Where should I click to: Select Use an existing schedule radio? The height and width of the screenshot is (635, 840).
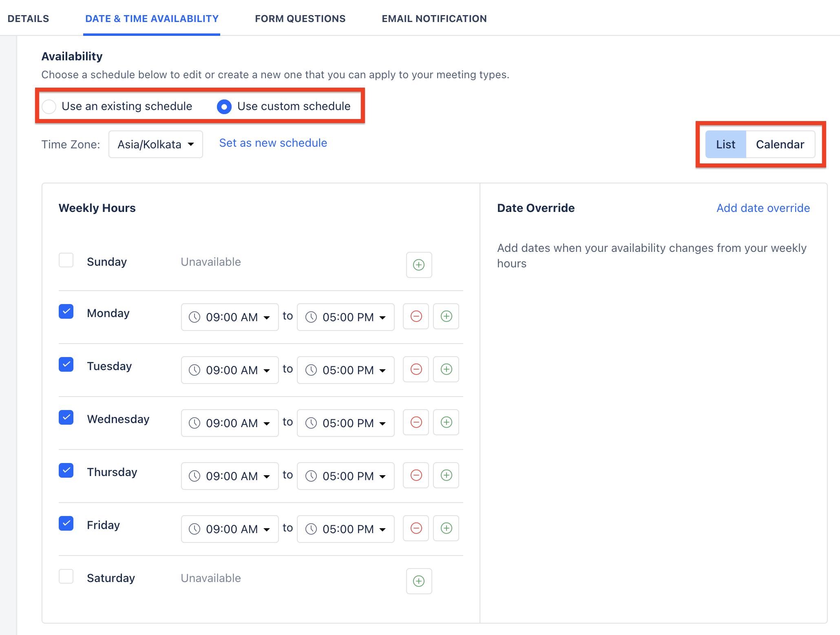click(x=49, y=106)
